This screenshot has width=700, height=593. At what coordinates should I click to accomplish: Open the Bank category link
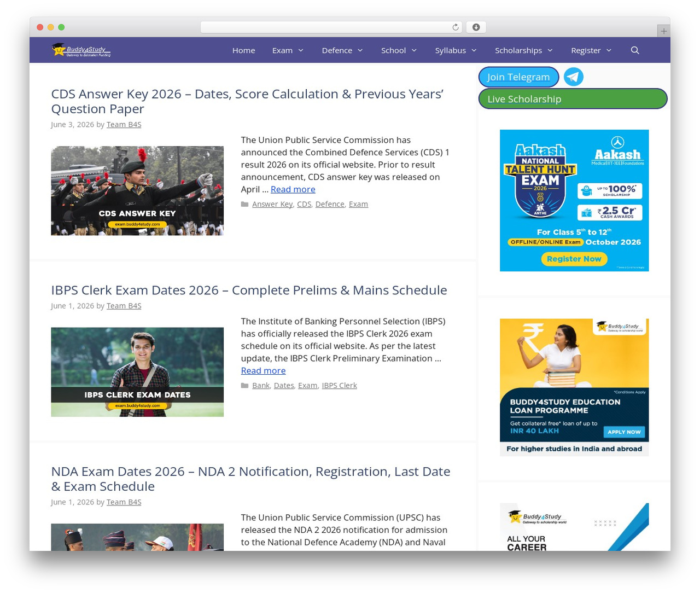pos(261,386)
